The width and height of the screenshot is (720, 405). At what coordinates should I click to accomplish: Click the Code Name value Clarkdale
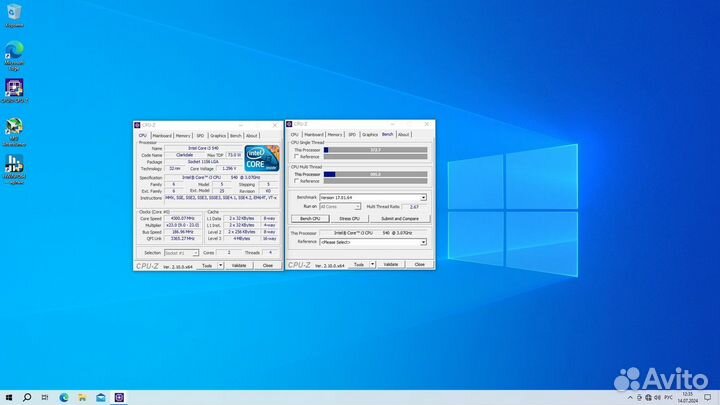[185, 155]
